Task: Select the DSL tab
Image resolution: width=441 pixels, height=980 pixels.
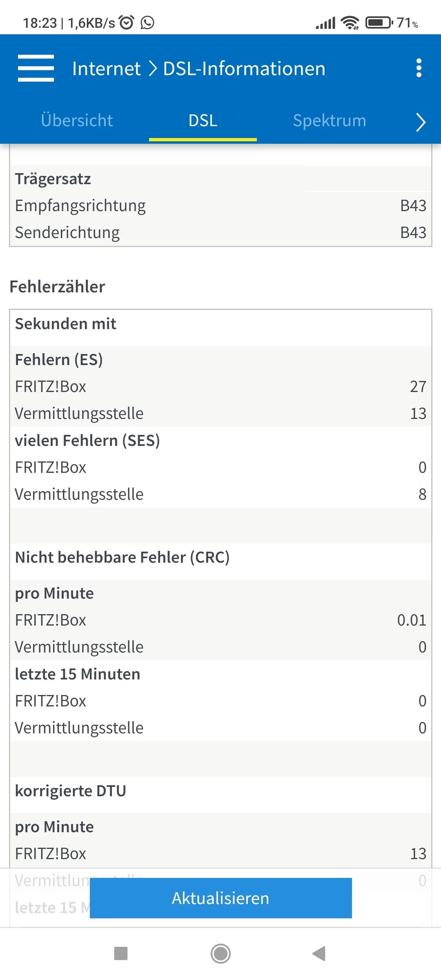Action: pyautogui.click(x=203, y=121)
